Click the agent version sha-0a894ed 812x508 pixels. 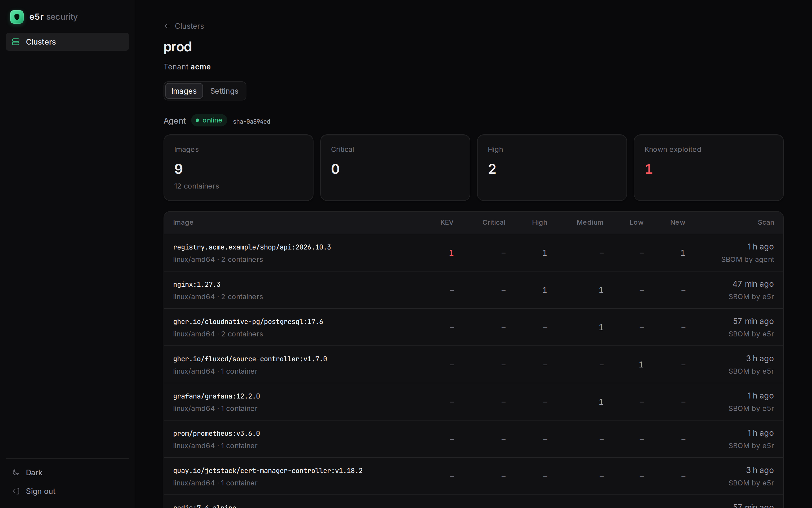click(x=252, y=121)
